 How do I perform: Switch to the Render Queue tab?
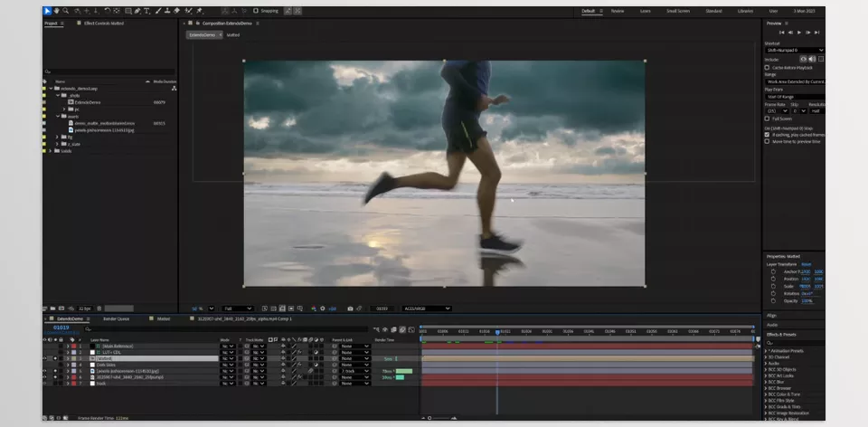(x=117, y=319)
